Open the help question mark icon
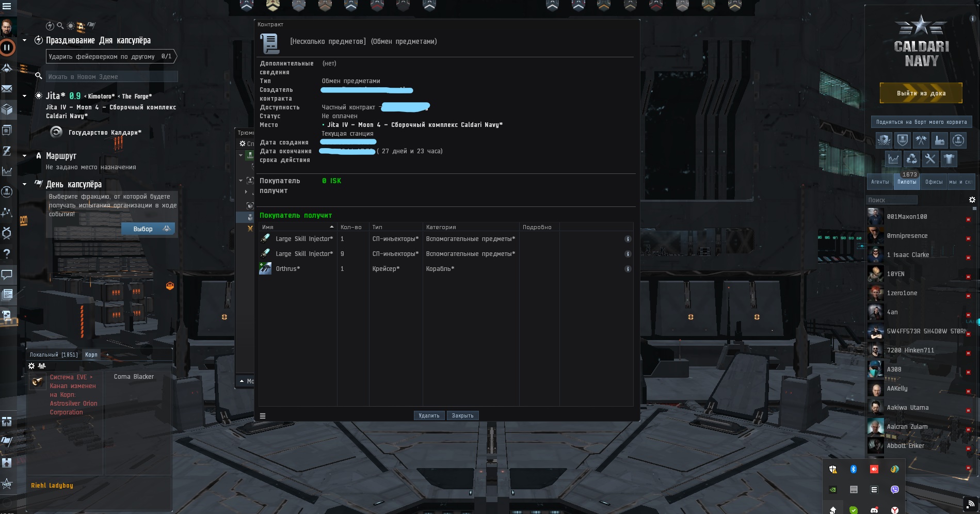Screen dimensions: 980x514 [7, 254]
